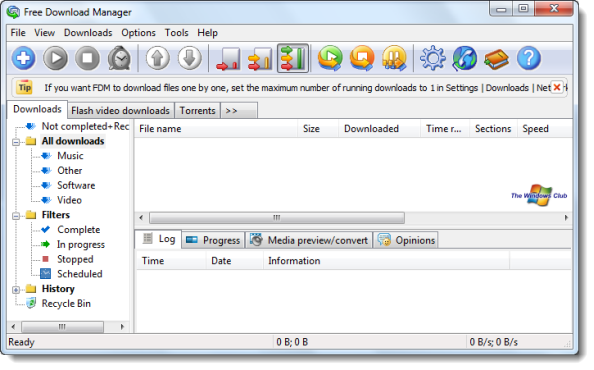Click the orange Stop all downloads icon
Screen dimensions: 594x370
pyautogui.click(x=362, y=59)
